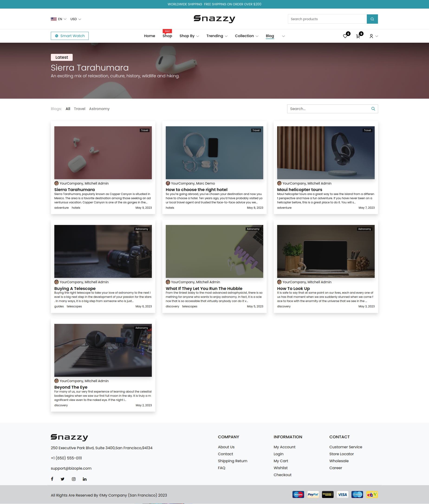Open the Maui helicopter tours post title

coord(300,190)
